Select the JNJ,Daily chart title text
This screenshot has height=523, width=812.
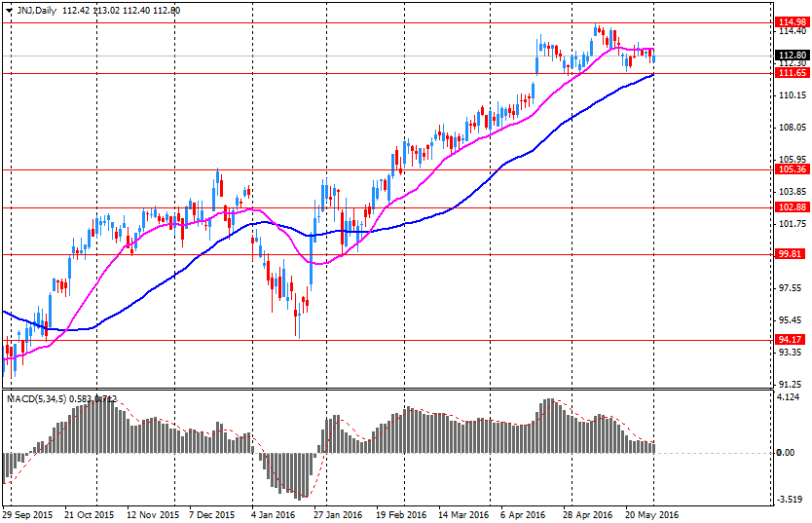coord(36,11)
